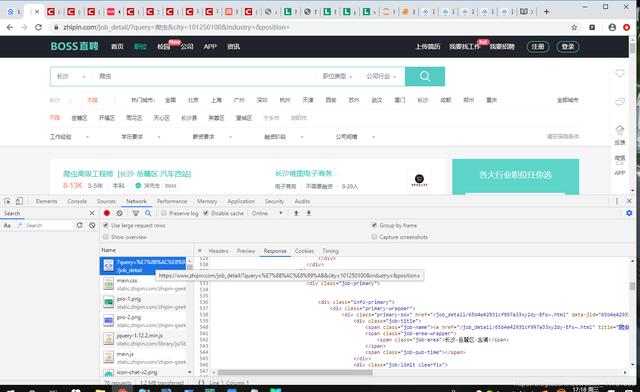
Task: Expand the 工作经验 filter dropdown
Action: coord(69,137)
